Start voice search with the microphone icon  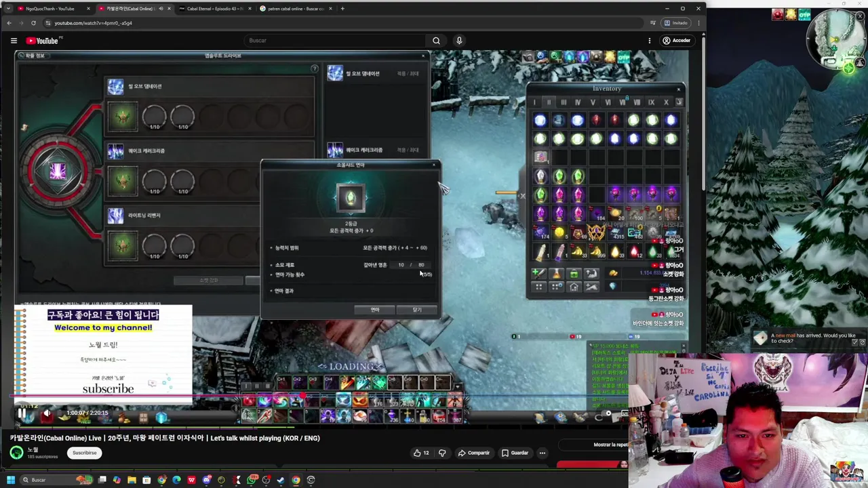[459, 41]
